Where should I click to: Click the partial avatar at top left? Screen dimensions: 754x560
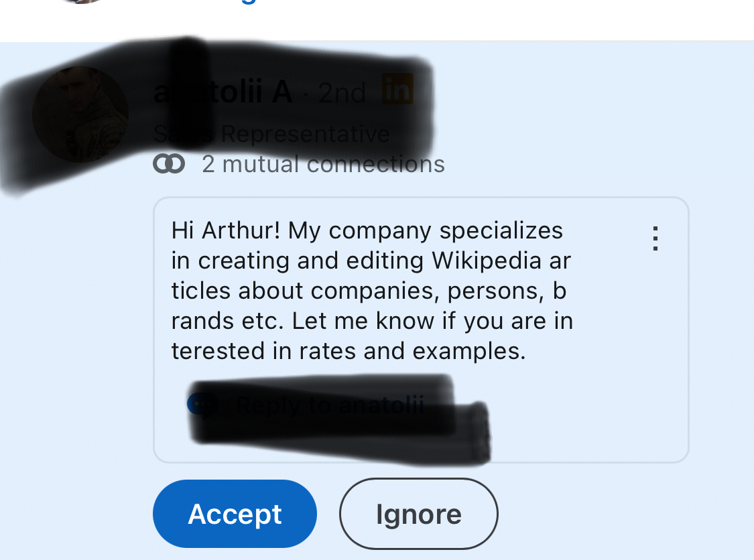click(x=80, y=2)
